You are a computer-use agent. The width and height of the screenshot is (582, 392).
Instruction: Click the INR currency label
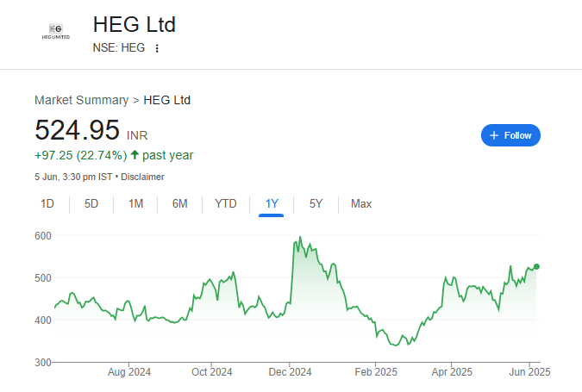(x=137, y=135)
